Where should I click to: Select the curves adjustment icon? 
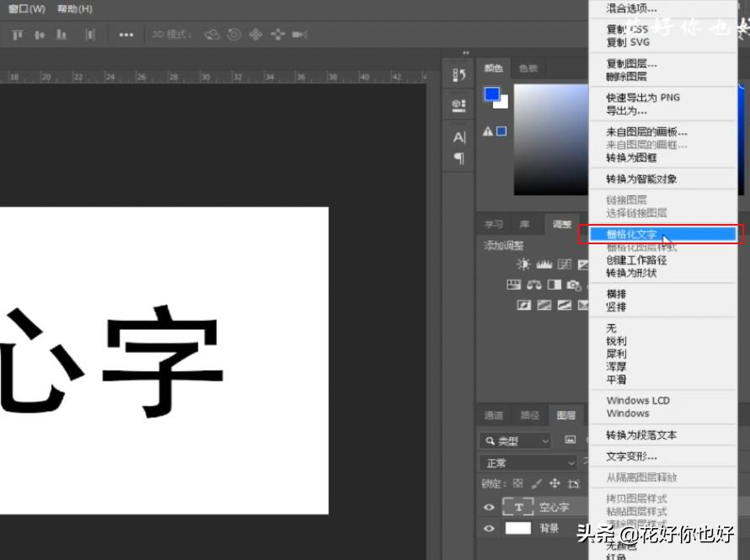click(563, 264)
